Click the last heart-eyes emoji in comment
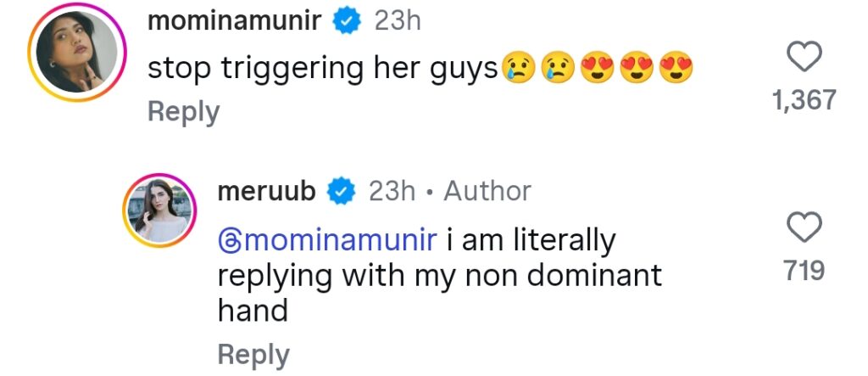The width and height of the screenshot is (868, 376). (676, 68)
